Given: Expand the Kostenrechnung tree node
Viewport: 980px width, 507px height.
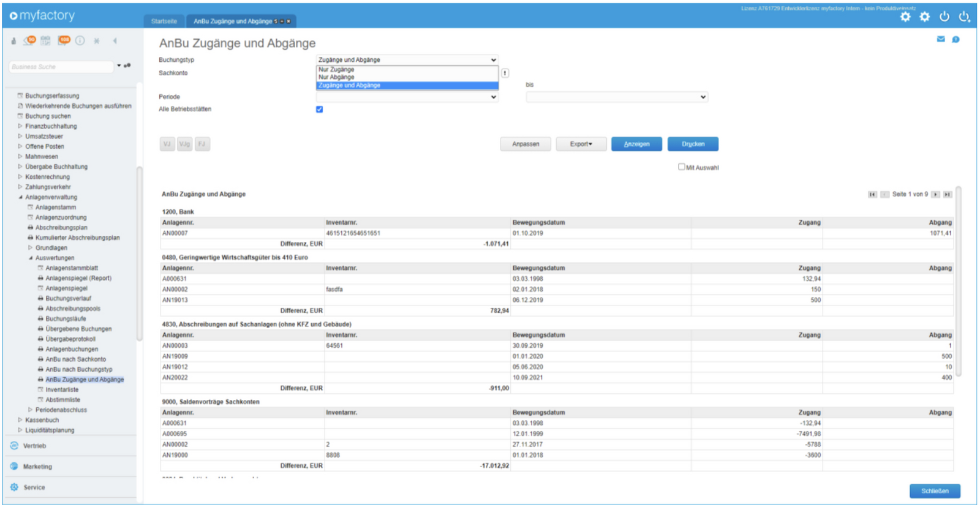Looking at the screenshot, I should point(20,177).
